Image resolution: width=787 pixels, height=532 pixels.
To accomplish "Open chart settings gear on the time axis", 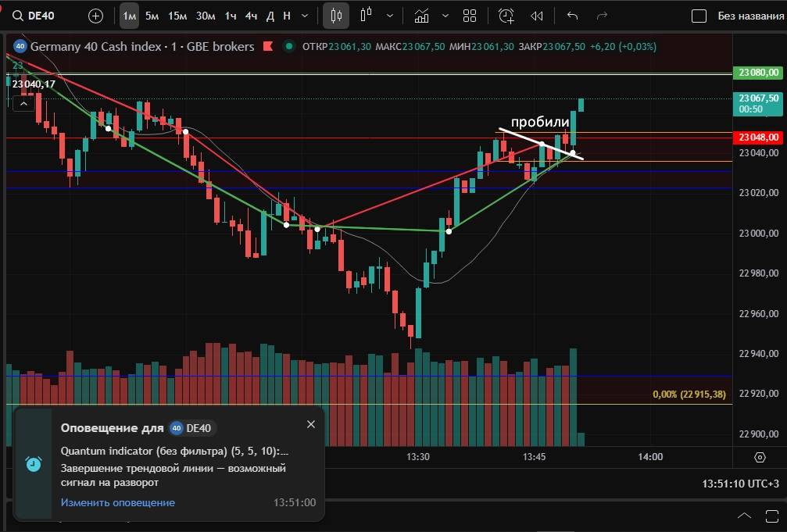I will point(760,457).
